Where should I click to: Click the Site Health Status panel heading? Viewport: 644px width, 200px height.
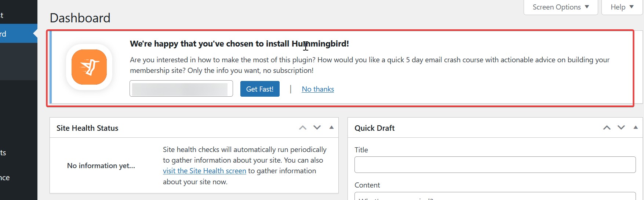(x=87, y=128)
